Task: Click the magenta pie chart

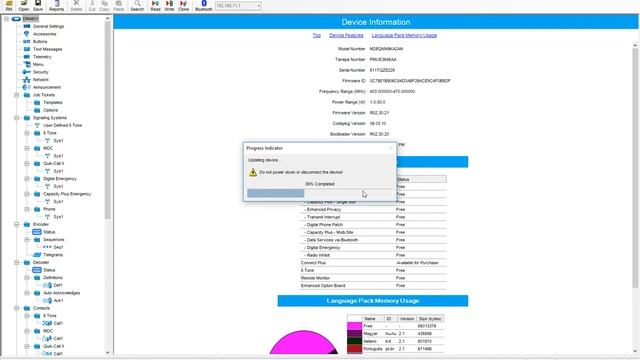Action: [303, 343]
